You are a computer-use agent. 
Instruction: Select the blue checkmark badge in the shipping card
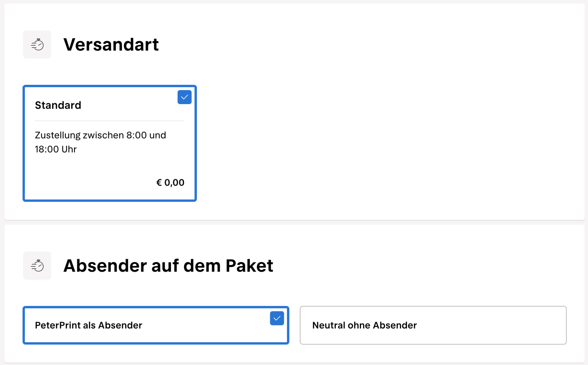pos(184,97)
